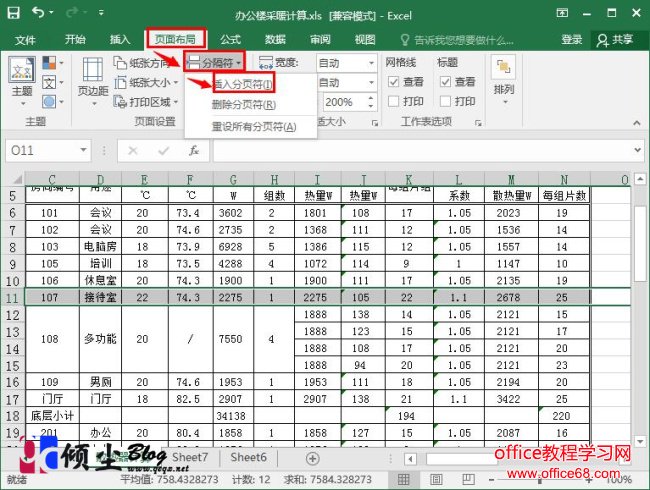
Task: Open the 纸张大小 paper size menu
Action: [x=146, y=82]
